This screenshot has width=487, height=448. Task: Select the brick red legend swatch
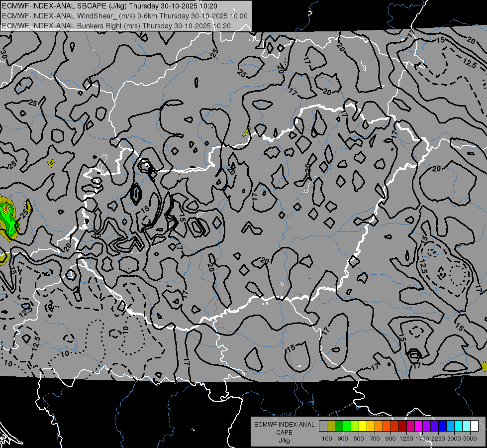click(395, 426)
